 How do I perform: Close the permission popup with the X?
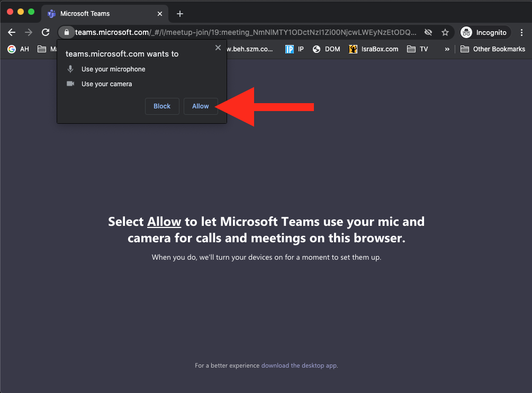[218, 48]
